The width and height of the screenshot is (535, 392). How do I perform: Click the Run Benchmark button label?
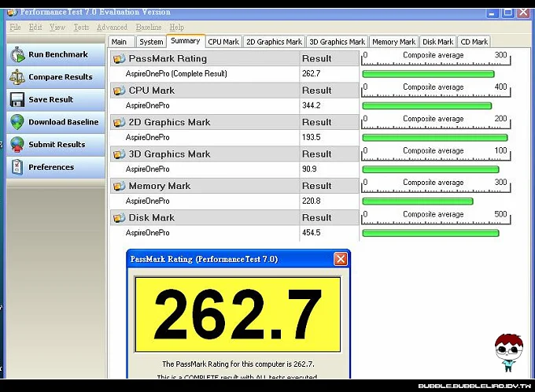58,54
